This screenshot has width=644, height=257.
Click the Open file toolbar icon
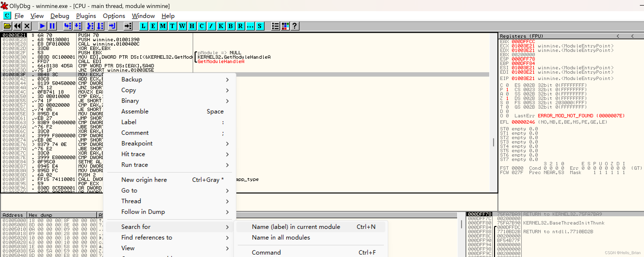click(x=7, y=26)
